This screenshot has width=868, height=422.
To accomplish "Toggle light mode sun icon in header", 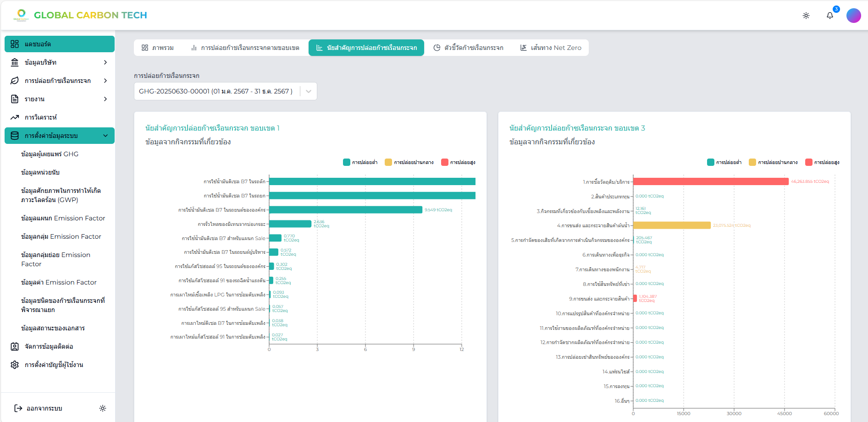I will tap(806, 16).
